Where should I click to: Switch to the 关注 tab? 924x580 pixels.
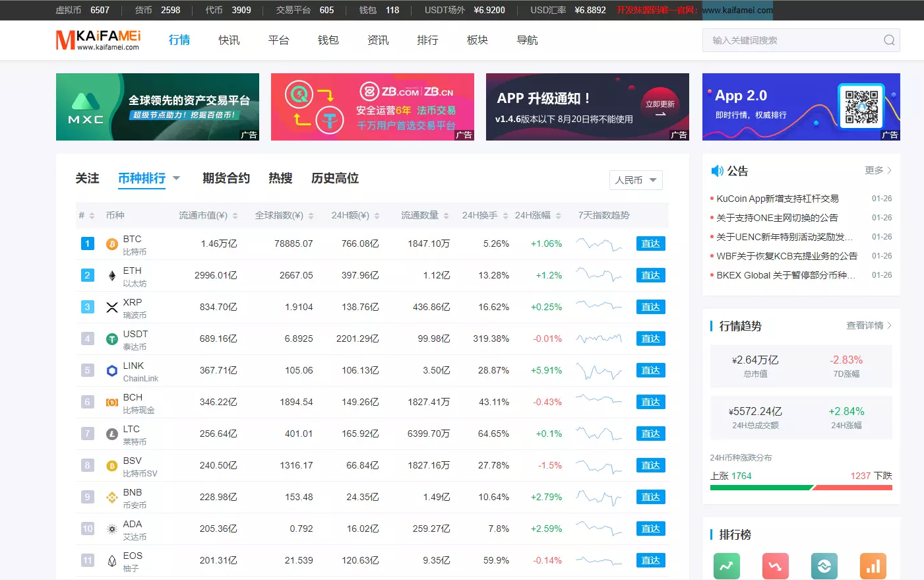(87, 178)
